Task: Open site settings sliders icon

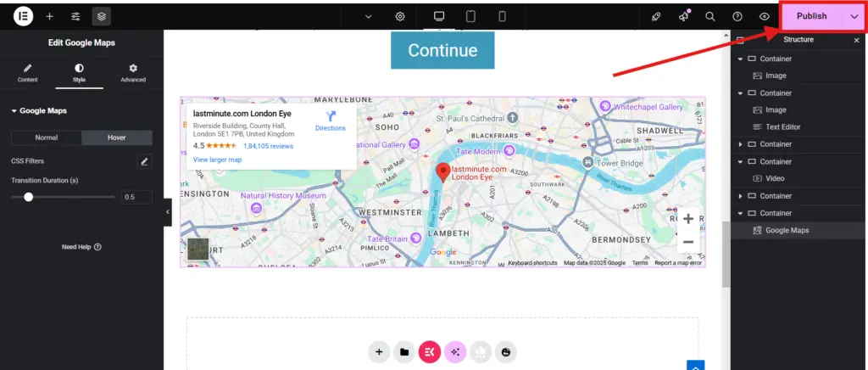Action: pos(75,17)
